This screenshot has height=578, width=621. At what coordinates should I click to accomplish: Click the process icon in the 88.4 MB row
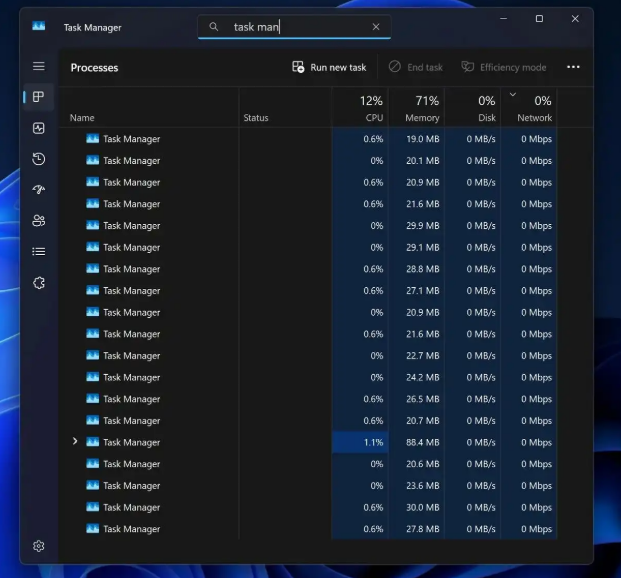click(x=93, y=442)
